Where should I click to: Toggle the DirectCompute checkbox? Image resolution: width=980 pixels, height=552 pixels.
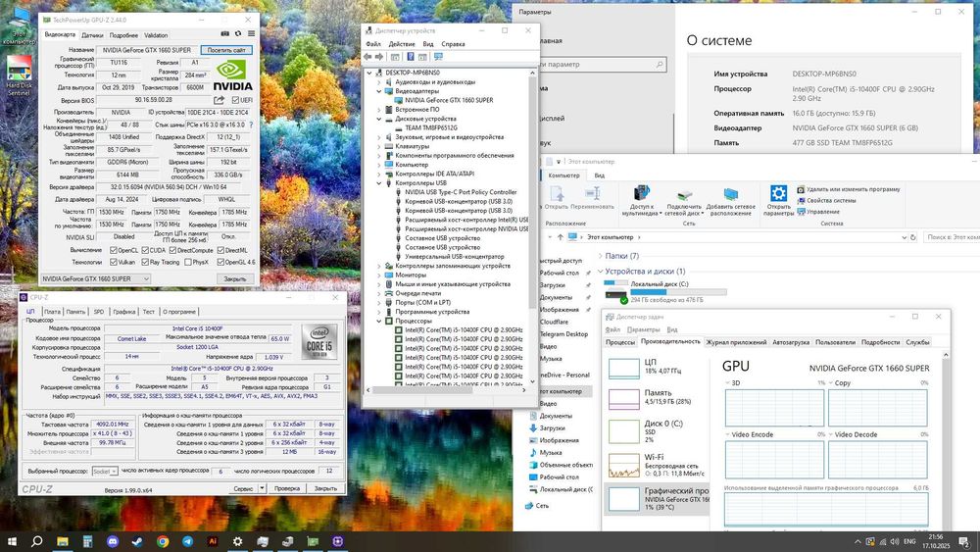coord(172,250)
